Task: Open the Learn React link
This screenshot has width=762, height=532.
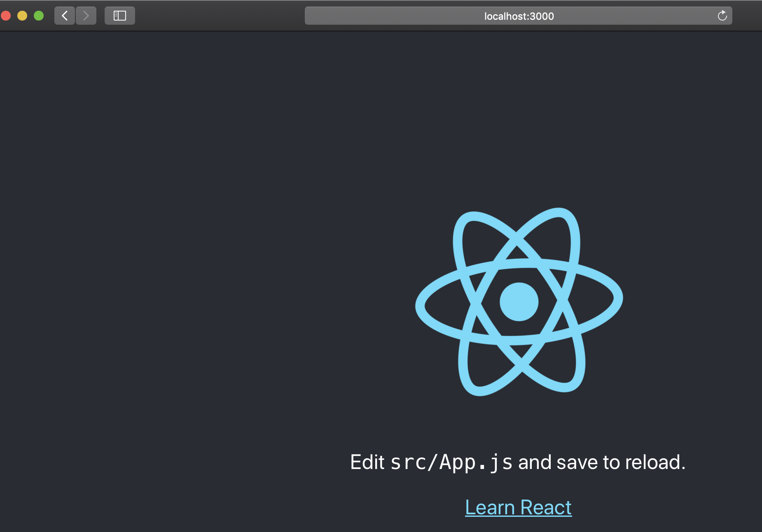Action: tap(518, 507)
